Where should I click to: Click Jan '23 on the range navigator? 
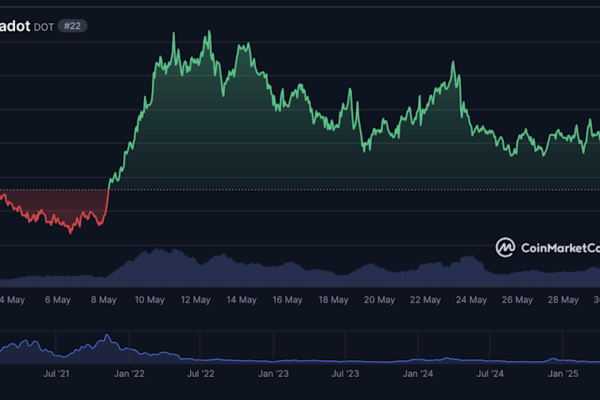(x=273, y=374)
